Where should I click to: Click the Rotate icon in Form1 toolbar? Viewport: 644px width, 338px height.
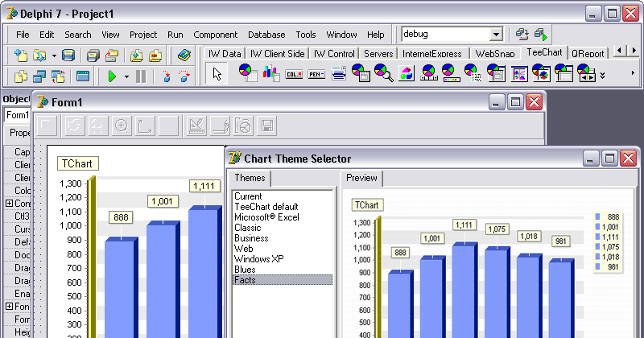73,125
